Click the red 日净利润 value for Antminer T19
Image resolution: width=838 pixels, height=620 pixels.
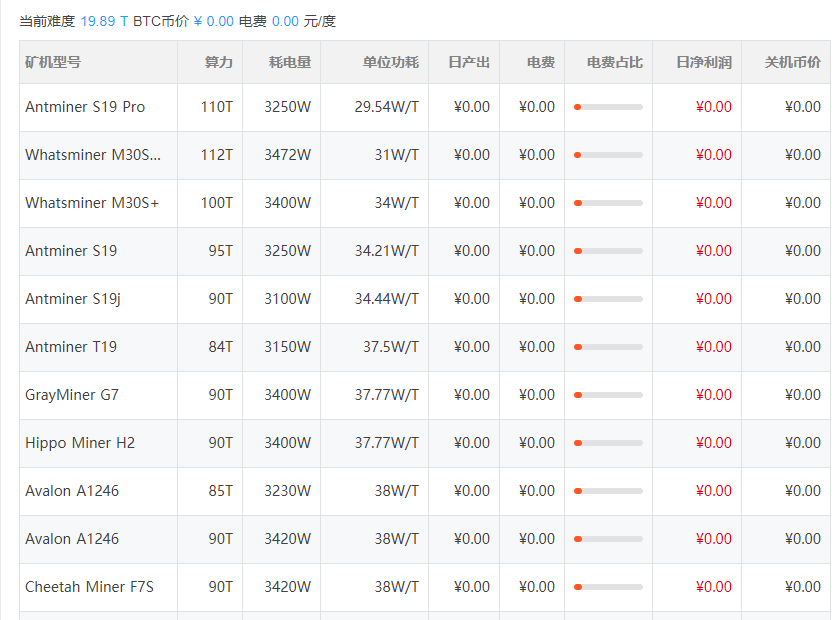(x=712, y=347)
